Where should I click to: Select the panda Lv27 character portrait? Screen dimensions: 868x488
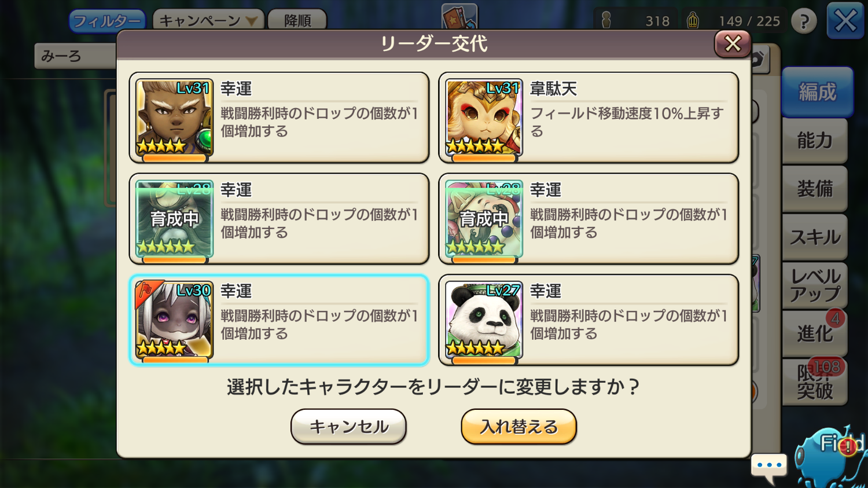[x=484, y=320]
